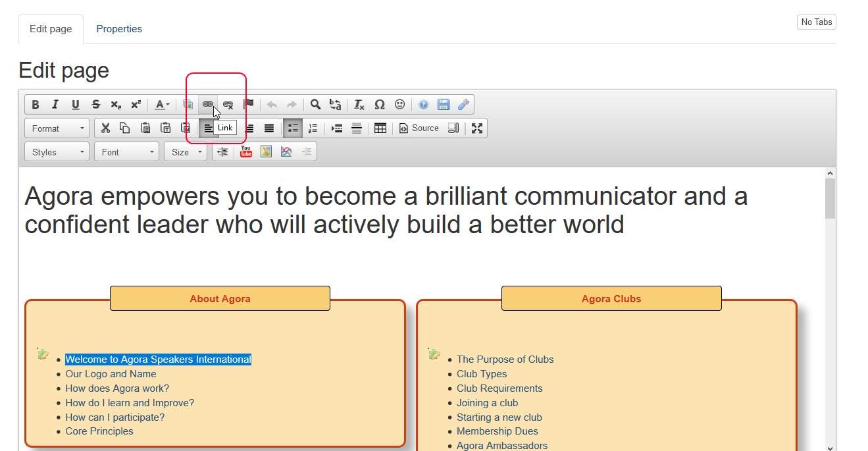Viewport: 868px width, 451px height.
Task: Click 'The Purpose of Clubs' link
Action: coord(505,359)
